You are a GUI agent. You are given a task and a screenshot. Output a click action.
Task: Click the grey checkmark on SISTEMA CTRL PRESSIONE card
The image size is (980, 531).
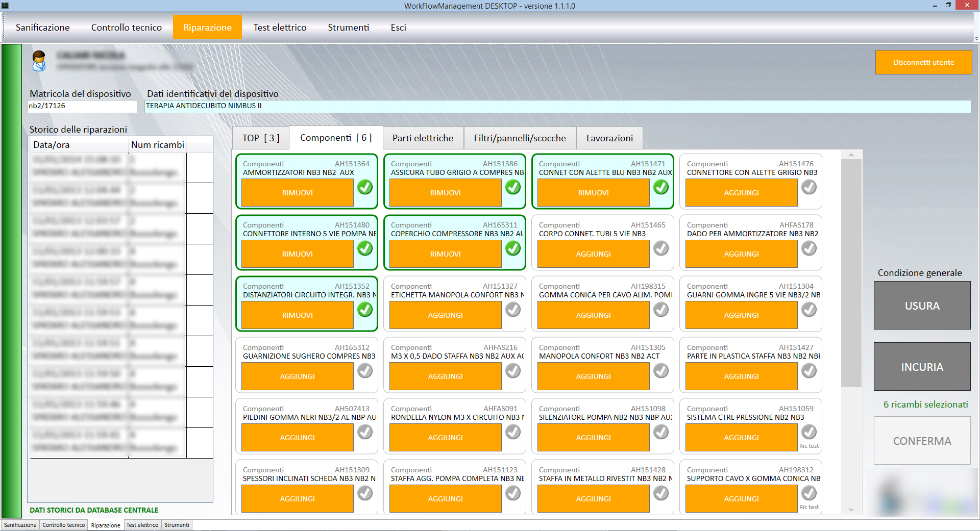coord(809,432)
